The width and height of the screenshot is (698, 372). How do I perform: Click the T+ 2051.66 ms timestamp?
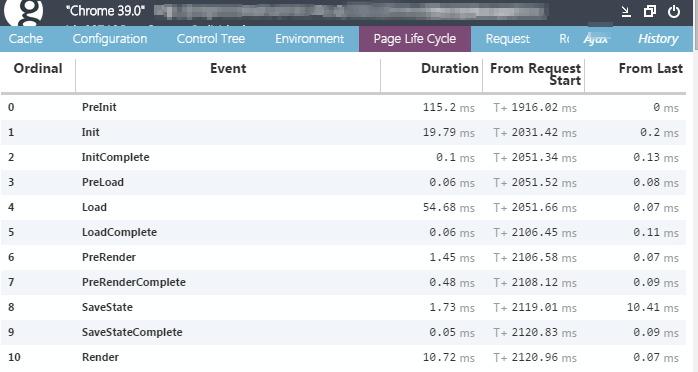[x=535, y=207]
